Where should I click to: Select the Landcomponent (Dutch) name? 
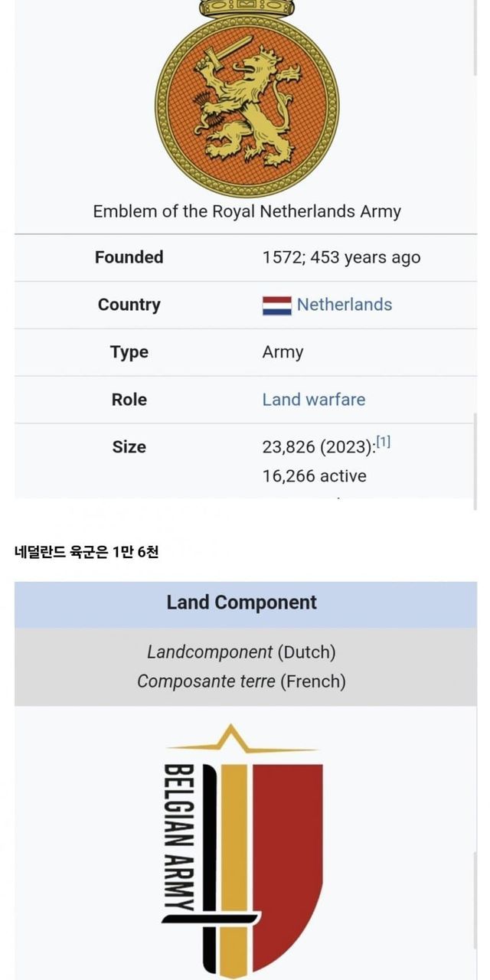coord(241,652)
